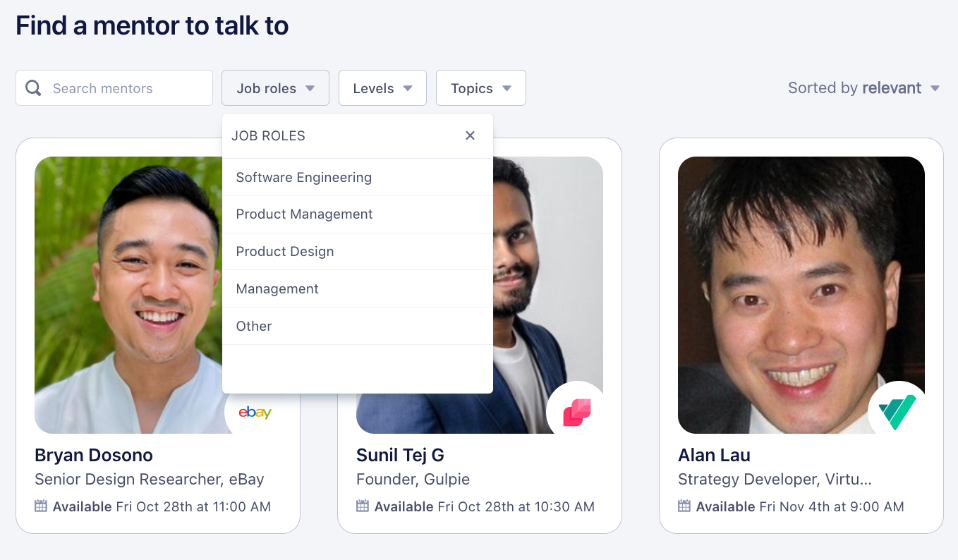The height and width of the screenshot is (560, 958).
Task: Select Product Management job role
Action: pos(305,214)
